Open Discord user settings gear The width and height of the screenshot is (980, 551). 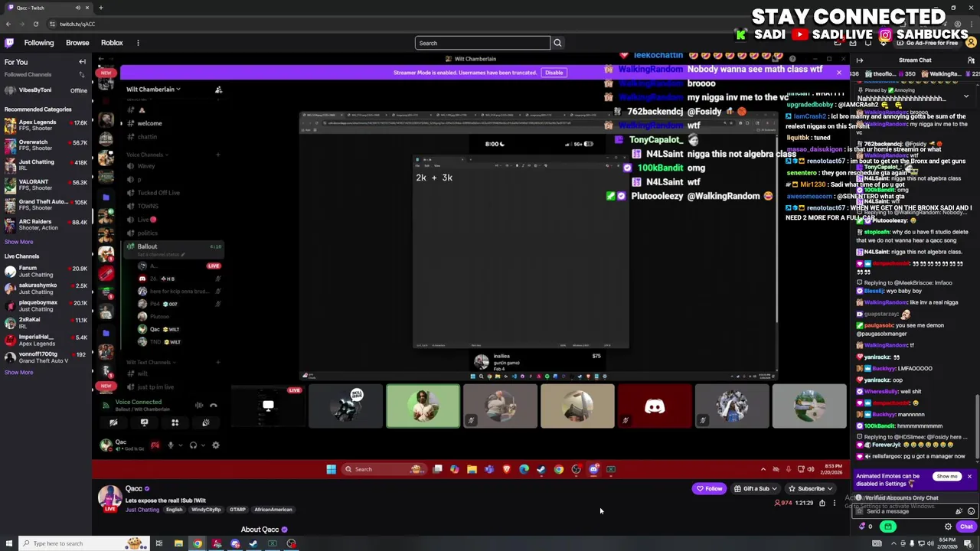point(215,445)
